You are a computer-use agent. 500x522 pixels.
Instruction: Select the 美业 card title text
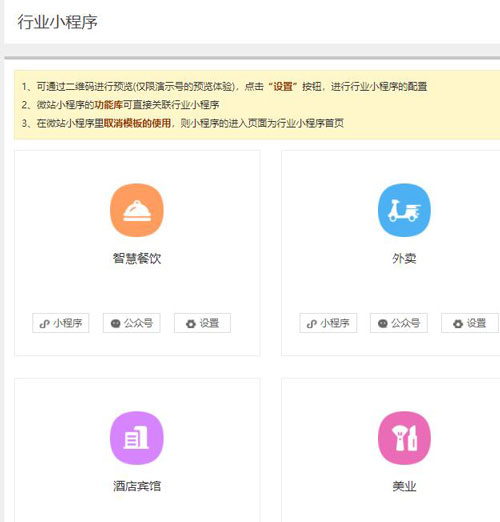pos(404,486)
